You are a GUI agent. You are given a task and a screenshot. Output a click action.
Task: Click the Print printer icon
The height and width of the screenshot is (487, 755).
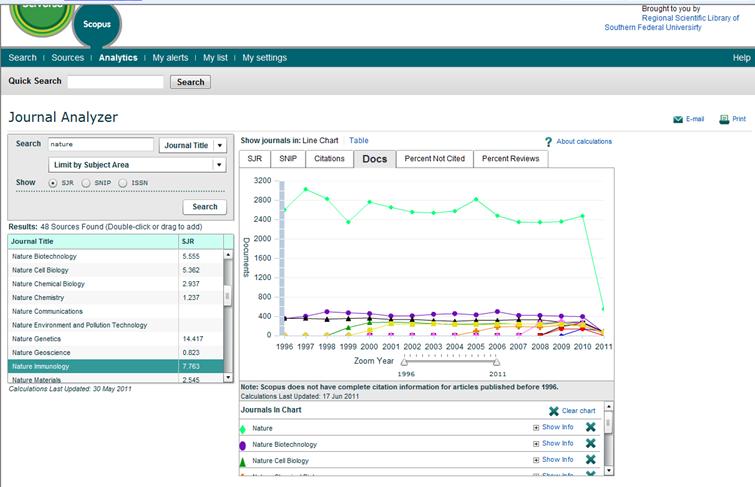point(724,119)
